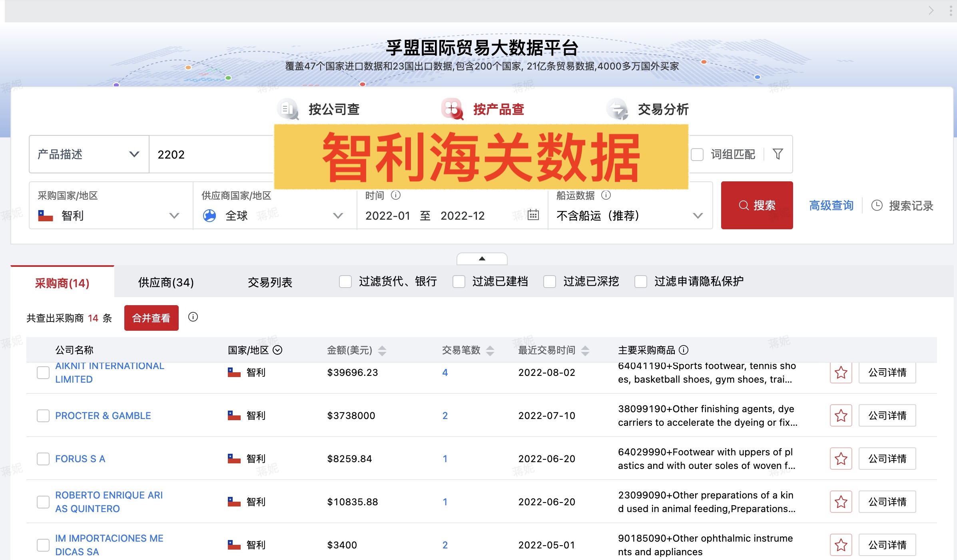Click the red 搜索 search button

(757, 205)
